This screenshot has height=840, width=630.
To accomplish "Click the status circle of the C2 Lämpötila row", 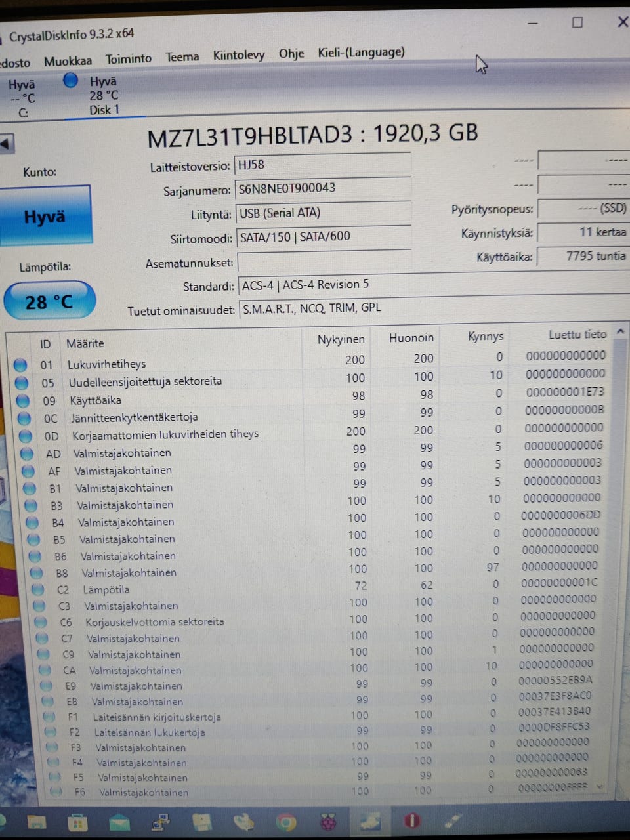I will (38, 589).
